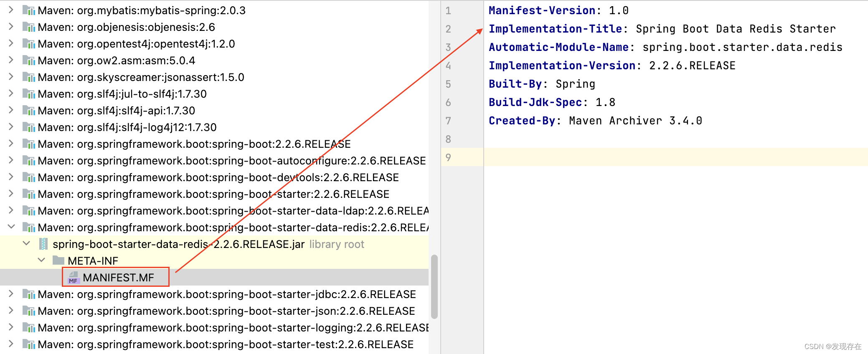
Task: Click the slf4j-log4j12 library icon
Action: [28, 127]
